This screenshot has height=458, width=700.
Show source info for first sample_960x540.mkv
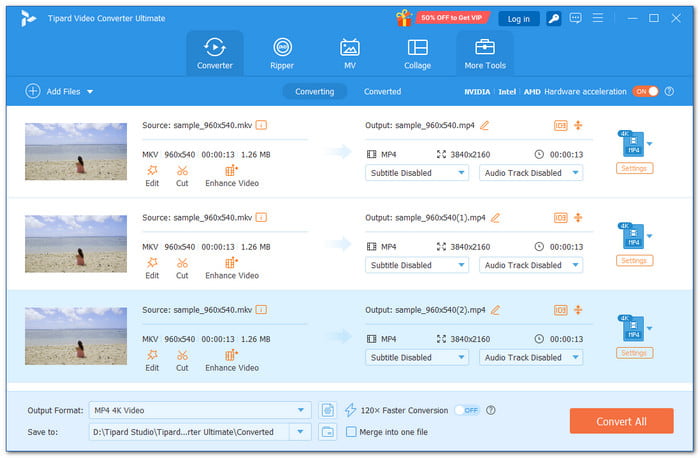[x=261, y=125]
